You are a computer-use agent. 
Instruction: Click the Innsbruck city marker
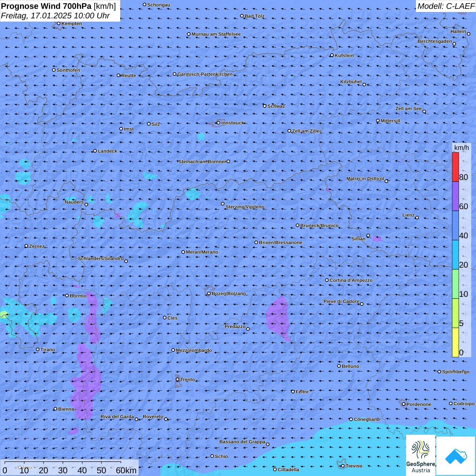pos(218,123)
